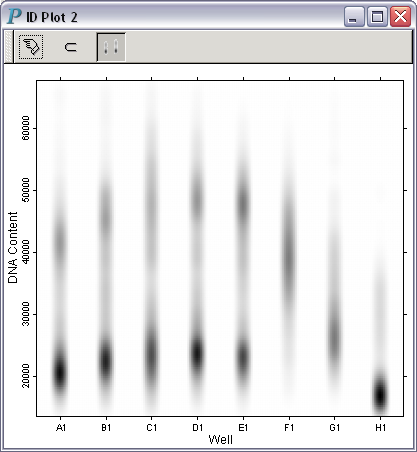Click the DNA Content y-axis title

(x=13, y=247)
